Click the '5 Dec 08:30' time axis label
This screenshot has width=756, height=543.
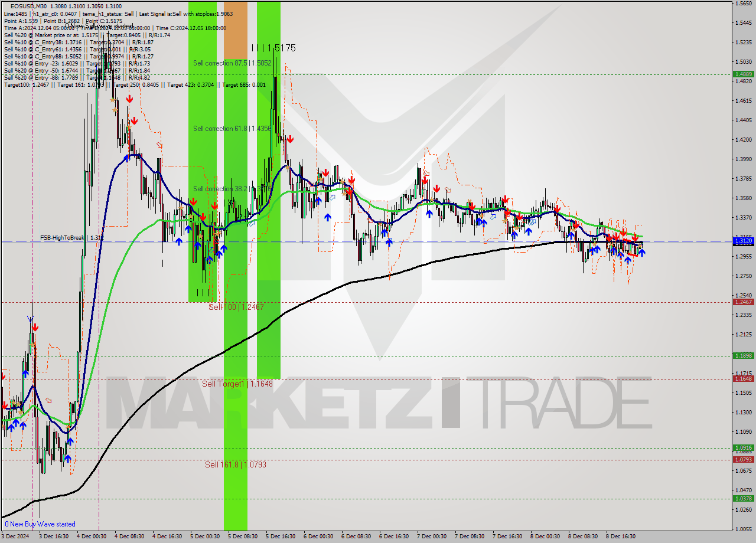click(x=243, y=537)
